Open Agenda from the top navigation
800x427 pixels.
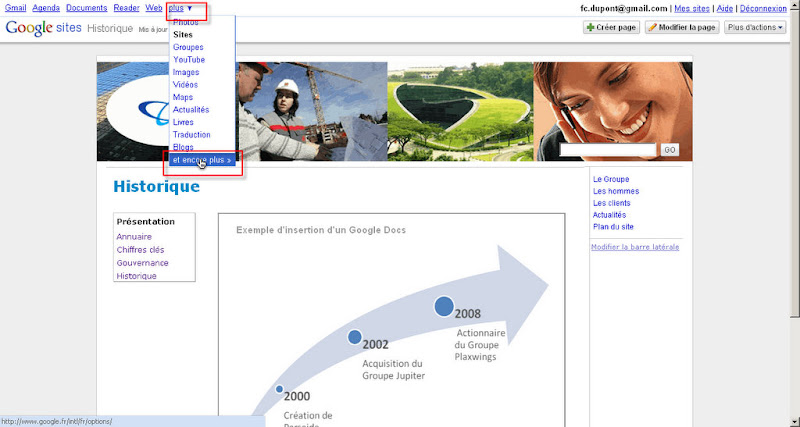pos(46,8)
